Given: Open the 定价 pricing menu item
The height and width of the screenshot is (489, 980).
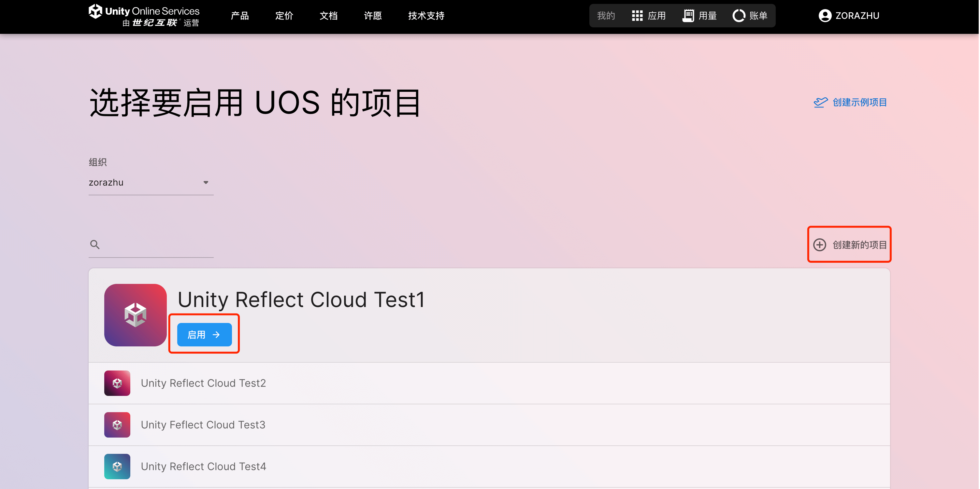Looking at the screenshot, I should click(x=284, y=16).
